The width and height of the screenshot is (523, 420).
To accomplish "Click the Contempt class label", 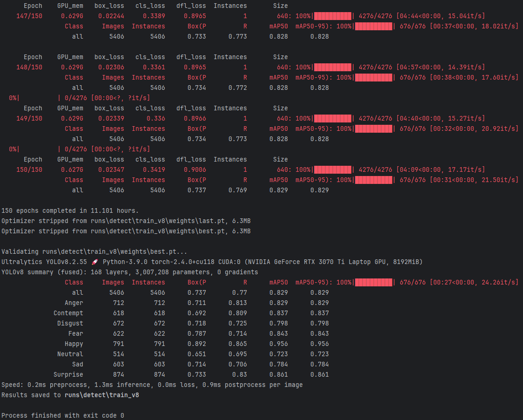I will pos(68,313).
